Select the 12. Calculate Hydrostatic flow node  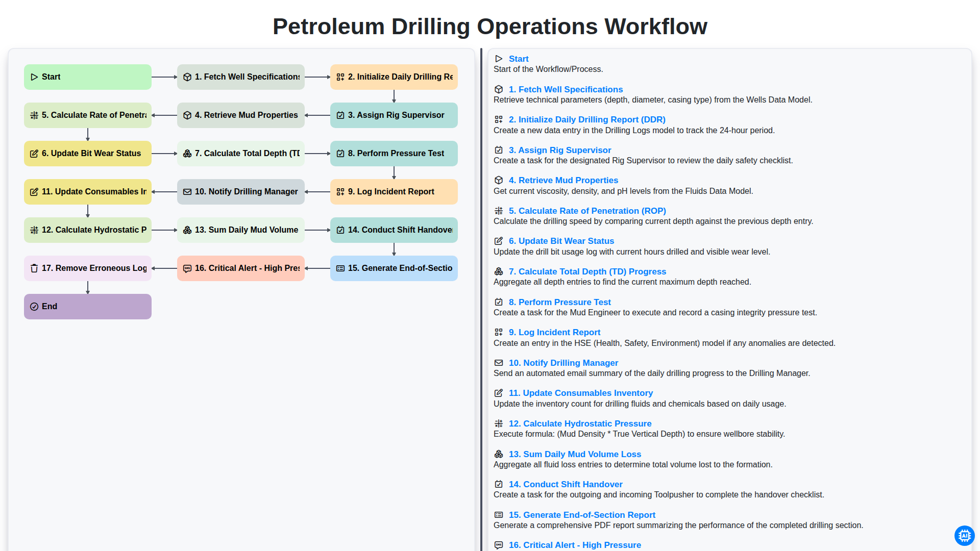point(88,230)
